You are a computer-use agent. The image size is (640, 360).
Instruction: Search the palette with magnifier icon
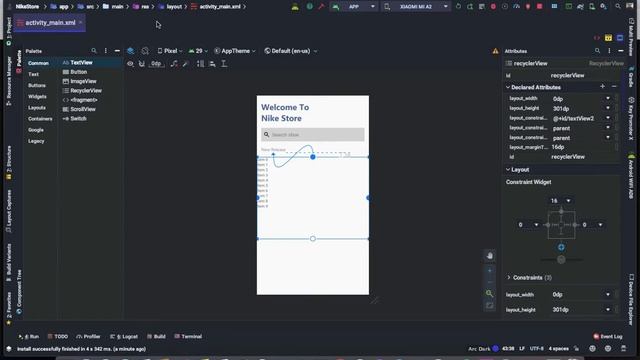tap(94, 51)
